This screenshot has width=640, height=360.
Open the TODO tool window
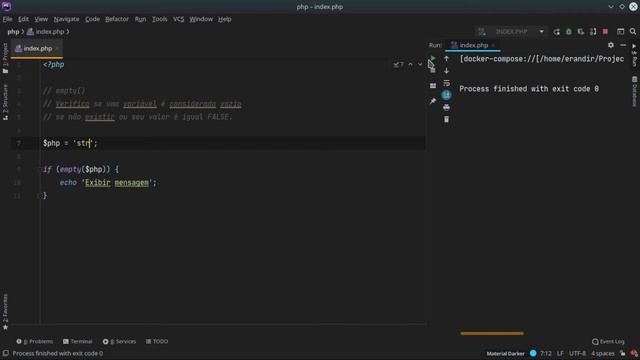pos(157,341)
